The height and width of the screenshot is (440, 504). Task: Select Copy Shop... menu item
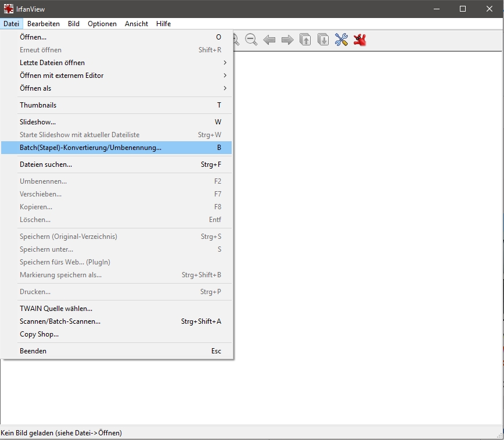click(116, 334)
